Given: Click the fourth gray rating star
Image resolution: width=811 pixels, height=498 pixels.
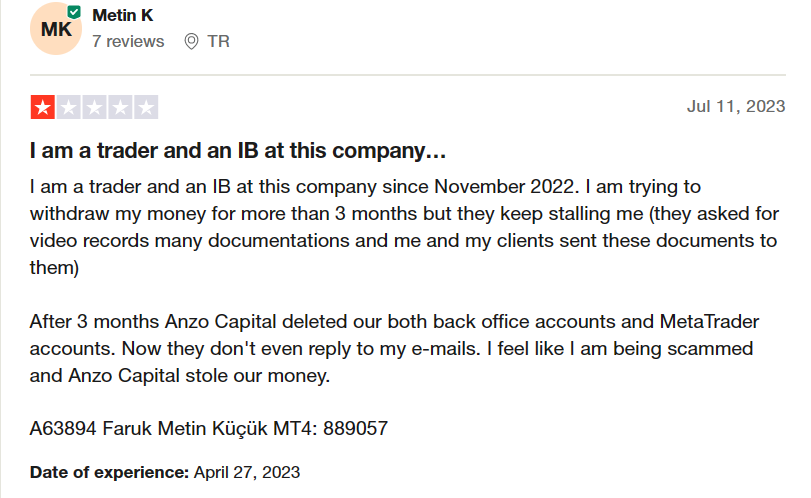Looking at the screenshot, I should (120, 107).
